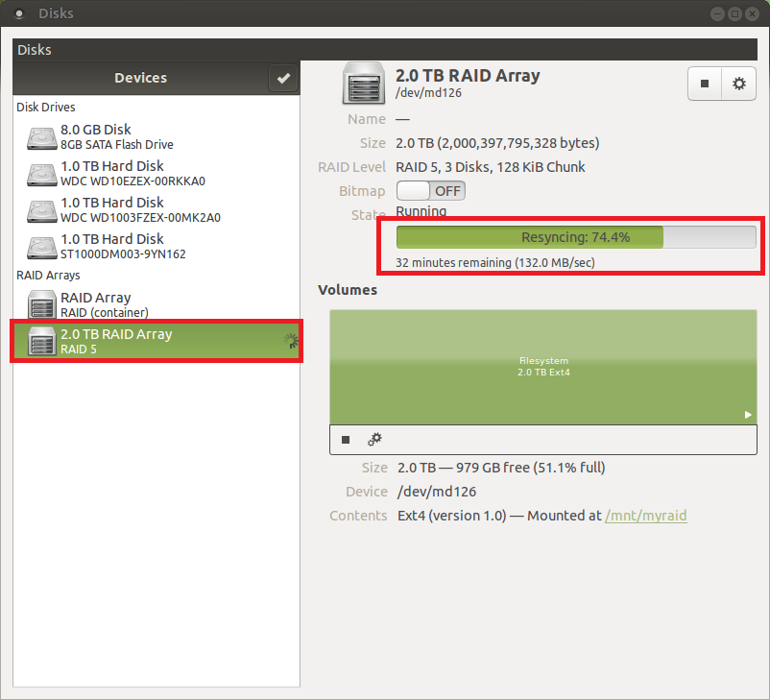The height and width of the screenshot is (700, 770).
Task: Click the RAID container array icon
Action: [x=41, y=304]
